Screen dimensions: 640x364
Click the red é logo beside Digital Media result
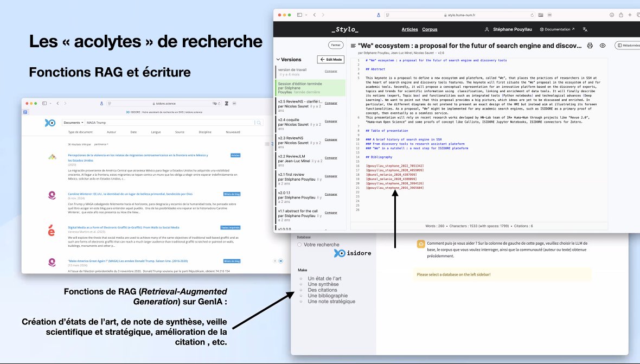pyautogui.click(x=52, y=231)
